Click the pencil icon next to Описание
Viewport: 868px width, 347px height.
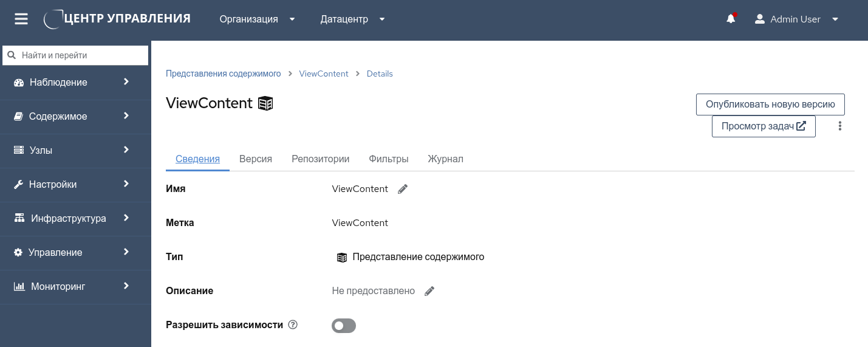pos(429,291)
